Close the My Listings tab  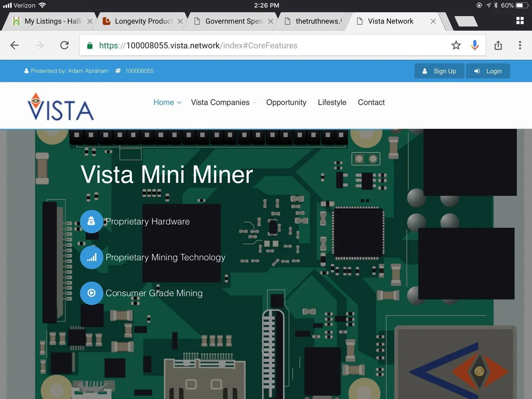(x=90, y=21)
